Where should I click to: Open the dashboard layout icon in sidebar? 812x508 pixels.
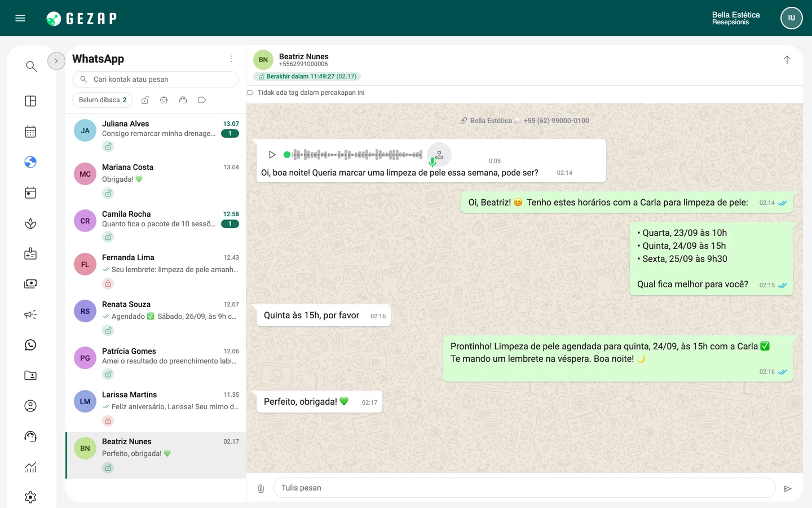[x=30, y=101]
